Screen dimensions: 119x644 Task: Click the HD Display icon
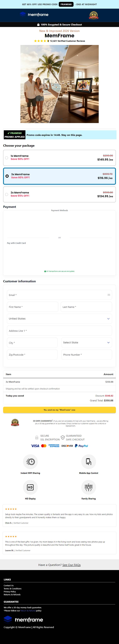point(30,487)
